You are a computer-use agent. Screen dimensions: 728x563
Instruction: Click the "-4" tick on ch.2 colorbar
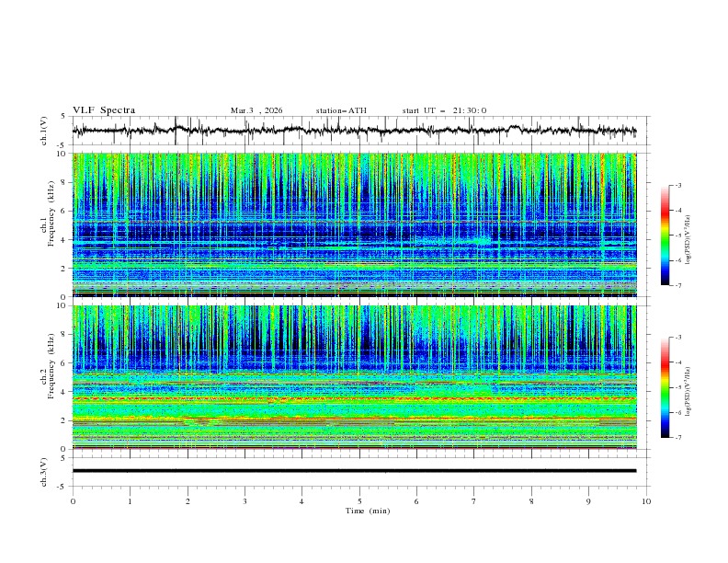(677, 362)
